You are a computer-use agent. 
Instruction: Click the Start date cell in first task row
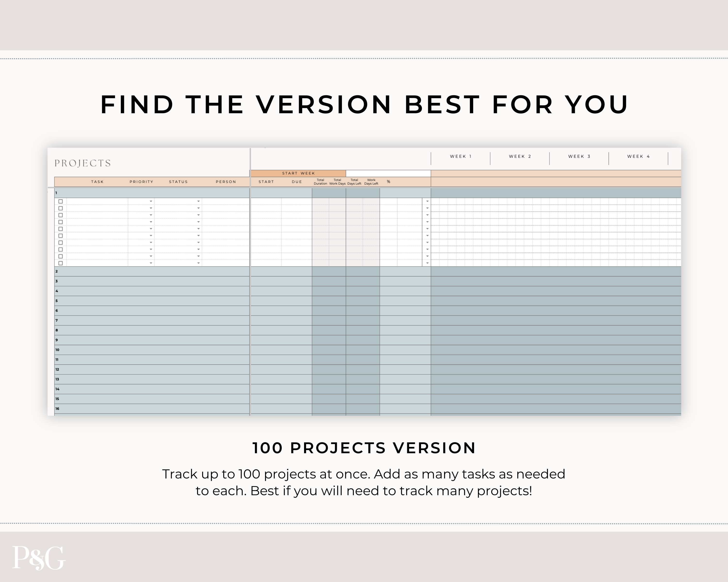[266, 202]
